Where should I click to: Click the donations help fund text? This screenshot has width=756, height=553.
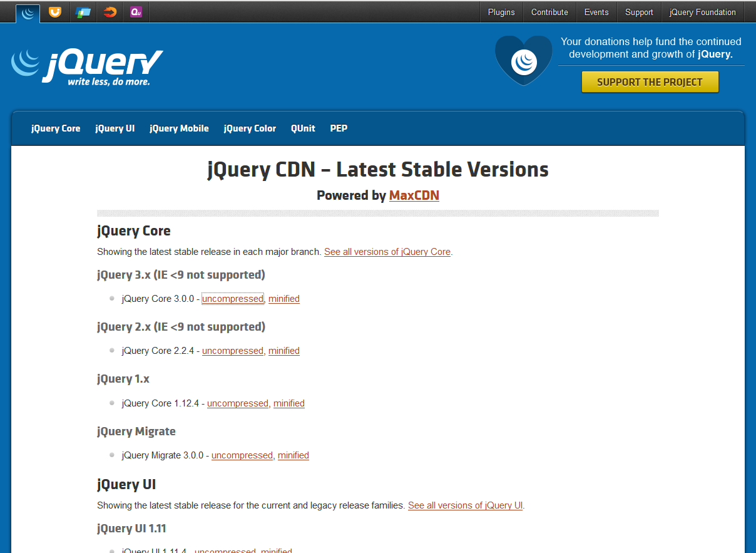tap(651, 48)
